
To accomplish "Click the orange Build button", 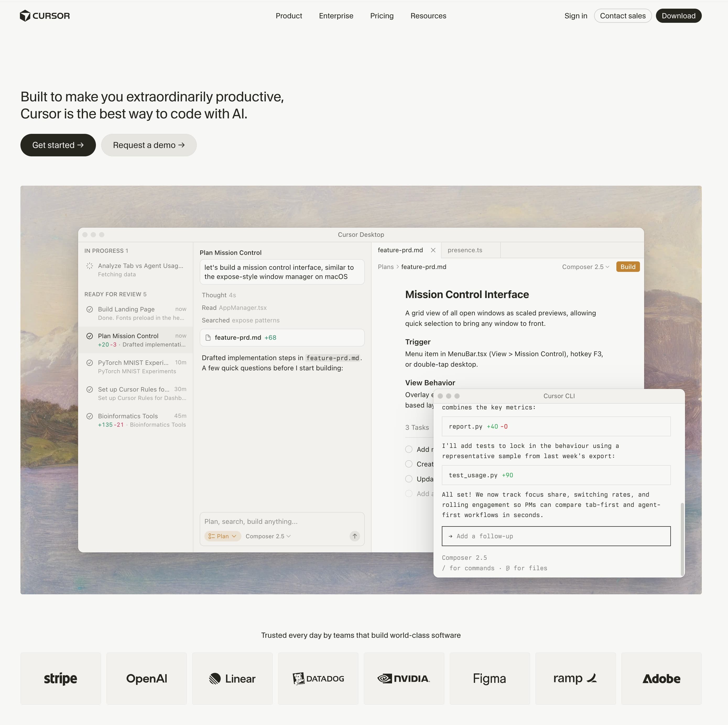I will click(x=628, y=267).
